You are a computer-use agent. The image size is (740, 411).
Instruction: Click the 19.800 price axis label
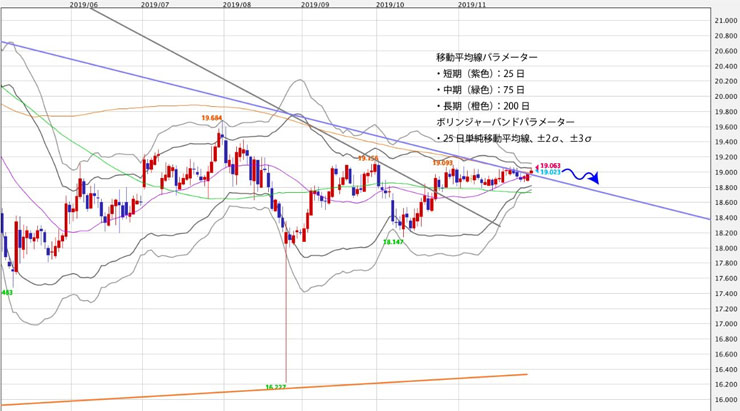point(726,112)
